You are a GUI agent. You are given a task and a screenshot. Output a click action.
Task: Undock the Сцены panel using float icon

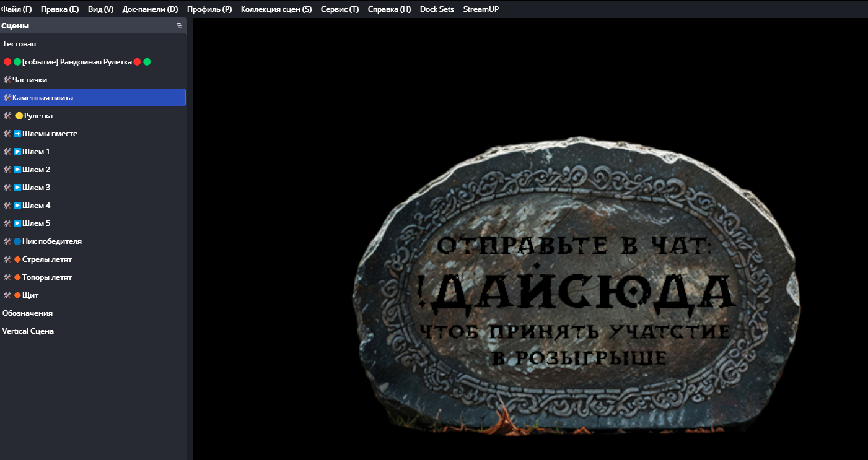point(179,26)
